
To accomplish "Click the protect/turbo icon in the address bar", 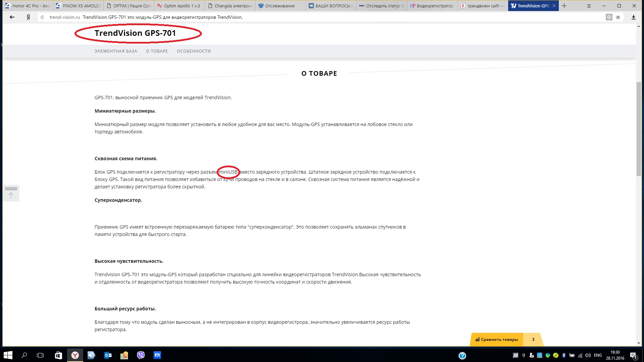I will pos(609,17).
